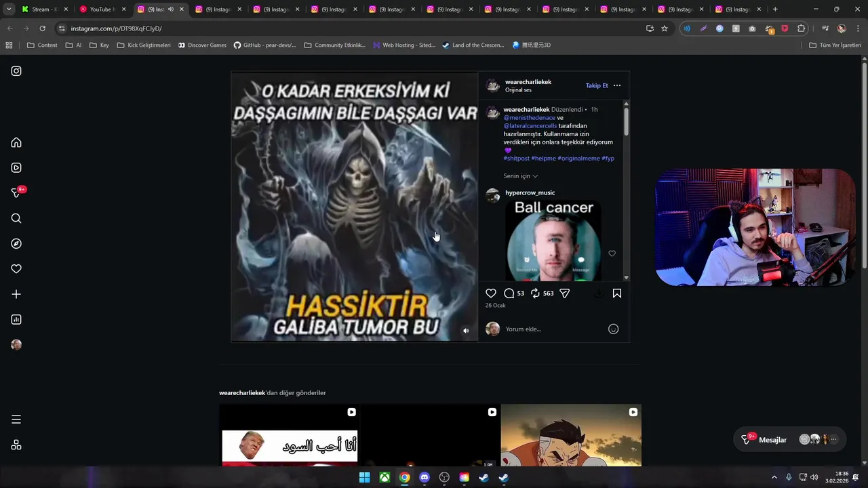Open Instagram Home from the sidebar
Viewport: 868px width, 488px height.
click(x=16, y=142)
